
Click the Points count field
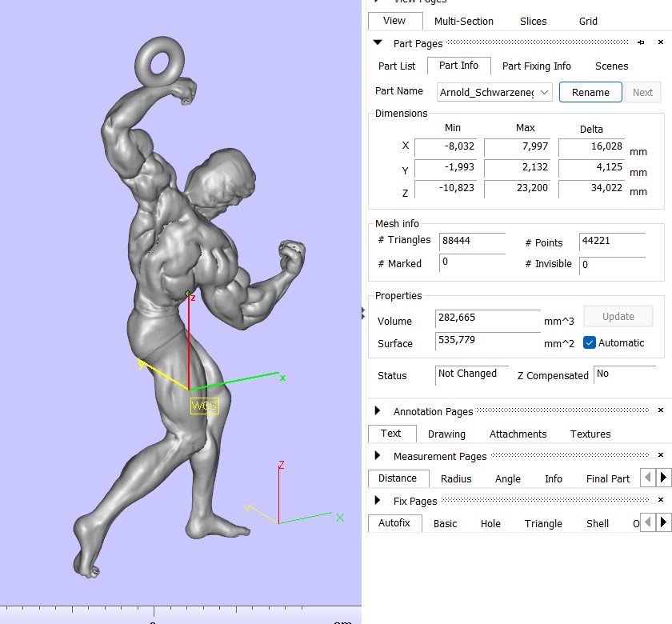612,242
